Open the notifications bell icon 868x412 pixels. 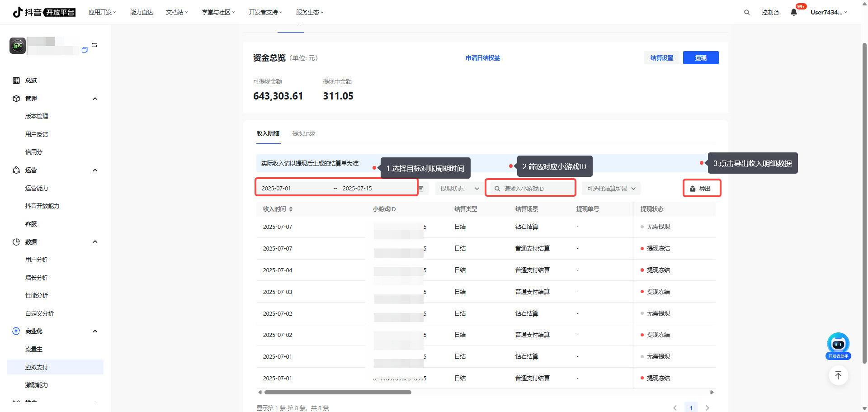pyautogui.click(x=794, y=12)
